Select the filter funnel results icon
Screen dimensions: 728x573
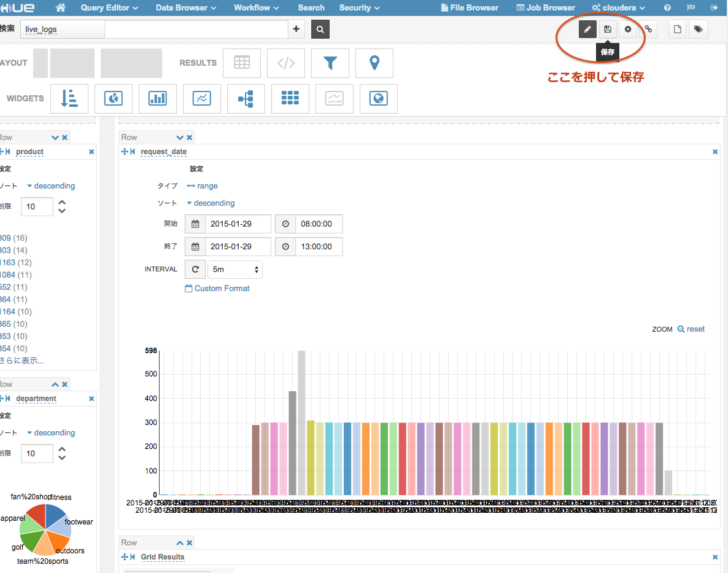click(330, 63)
